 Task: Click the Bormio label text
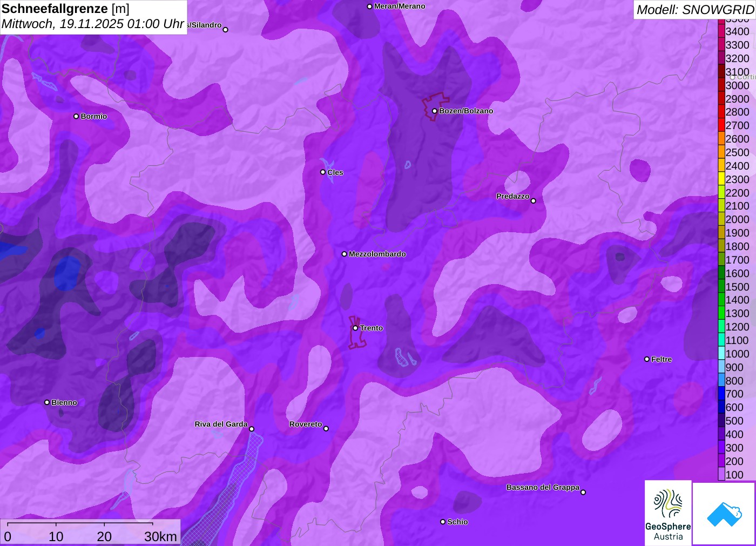tap(94, 116)
